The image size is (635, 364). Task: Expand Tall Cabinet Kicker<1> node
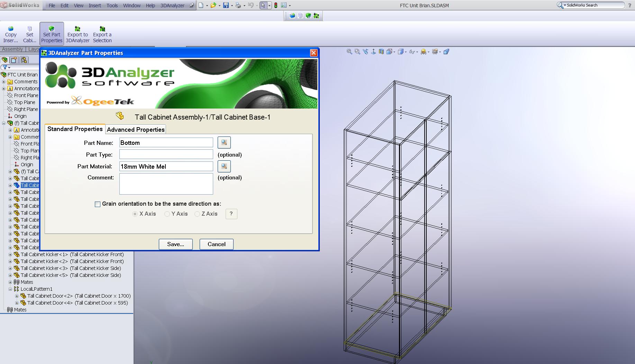[x=10, y=254]
